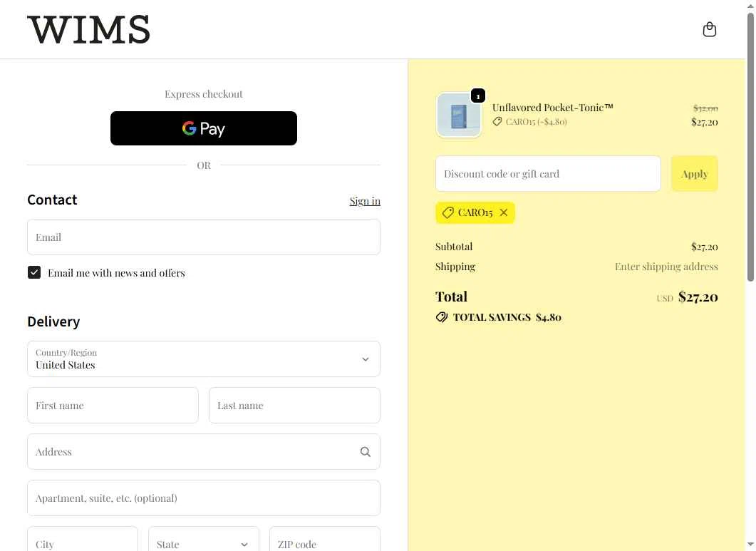
Task: Focus the Last name field
Action: [x=294, y=406]
